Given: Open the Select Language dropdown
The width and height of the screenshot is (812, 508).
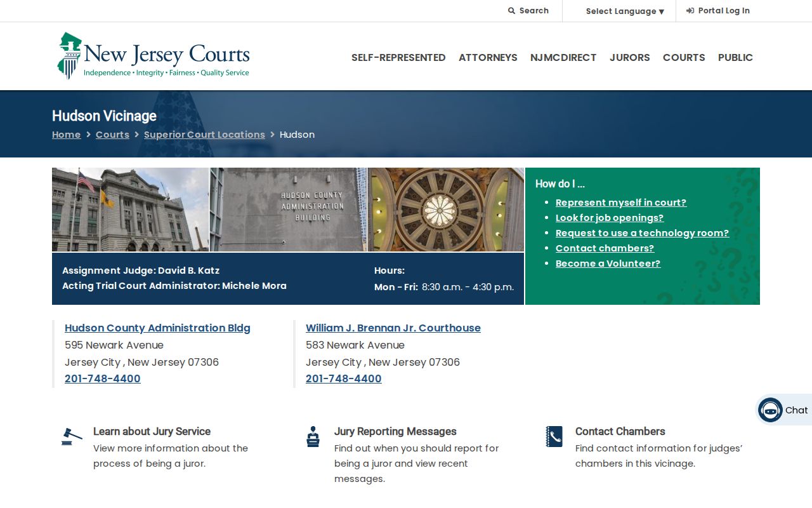Looking at the screenshot, I should coord(625,11).
